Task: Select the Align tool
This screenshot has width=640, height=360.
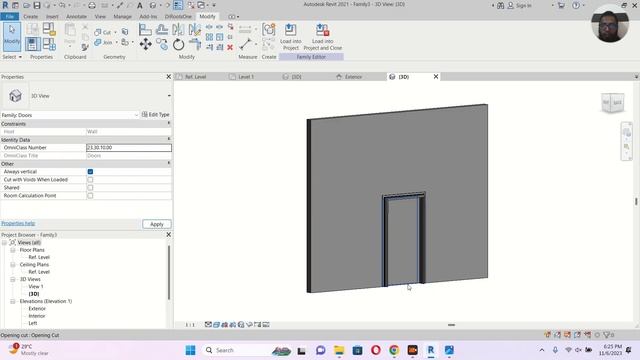Action: (145, 30)
